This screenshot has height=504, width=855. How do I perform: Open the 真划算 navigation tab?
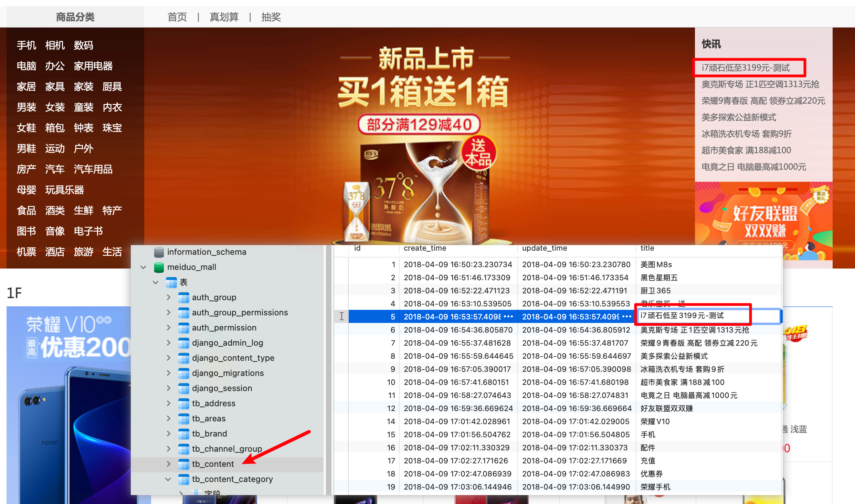(x=224, y=17)
